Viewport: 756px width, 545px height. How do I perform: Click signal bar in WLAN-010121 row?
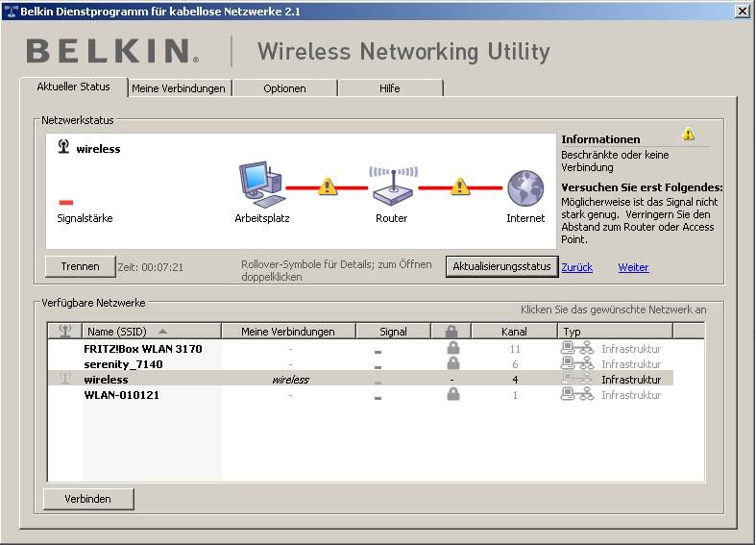tap(378, 398)
